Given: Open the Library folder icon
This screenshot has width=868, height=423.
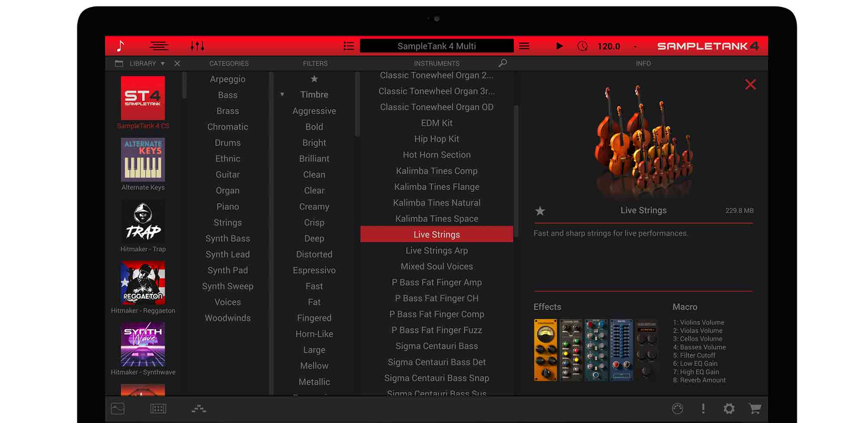Looking at the screenshot, I should click(119, 63).
